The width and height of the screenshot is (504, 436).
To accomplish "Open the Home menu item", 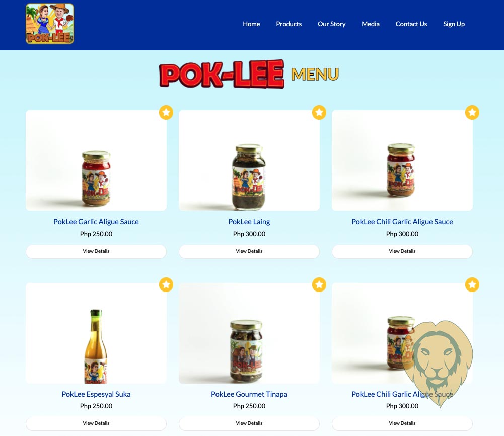I will [x=251, y=24].
